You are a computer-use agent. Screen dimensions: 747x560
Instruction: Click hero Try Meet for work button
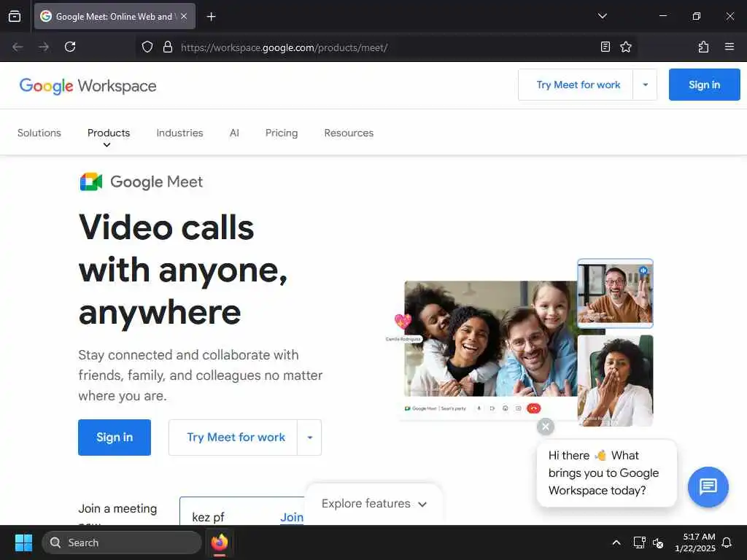(x=233, y=437)
